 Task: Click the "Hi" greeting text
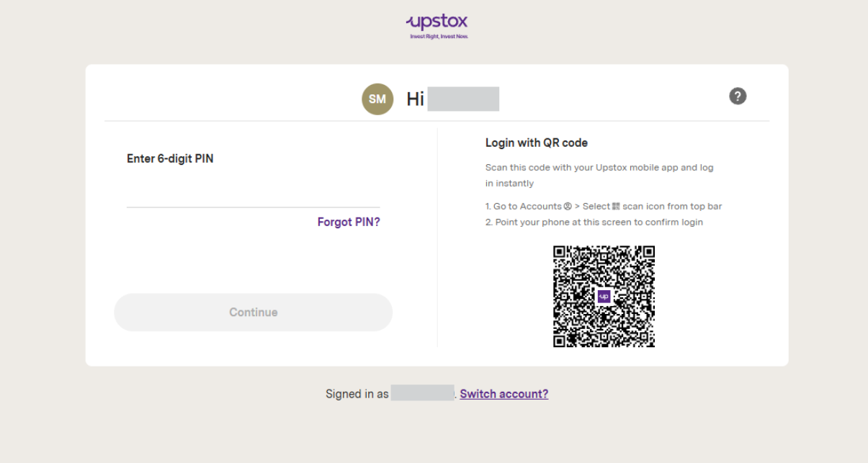pos(415,99)
